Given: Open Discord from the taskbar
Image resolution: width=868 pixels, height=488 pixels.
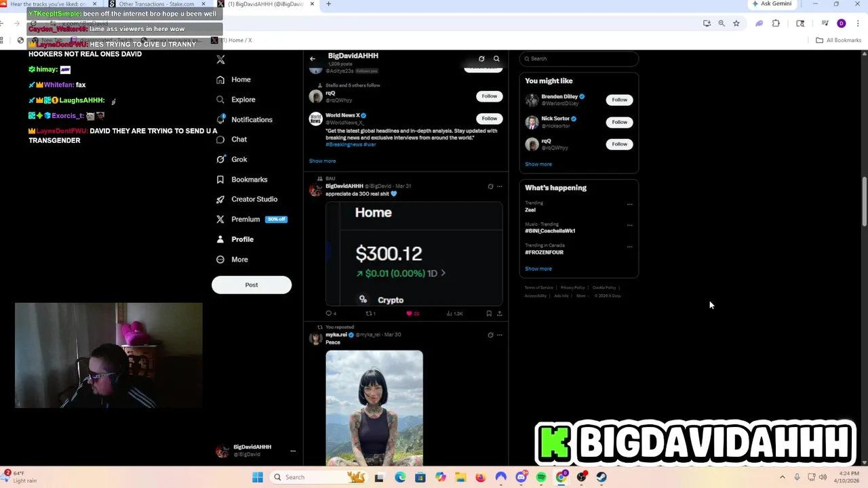Looking at the screenshot, I should 521,477.
